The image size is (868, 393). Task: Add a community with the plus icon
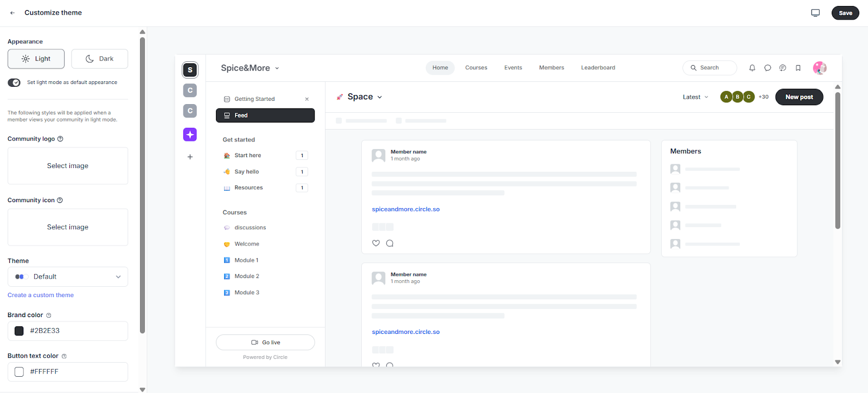[190, 157]
